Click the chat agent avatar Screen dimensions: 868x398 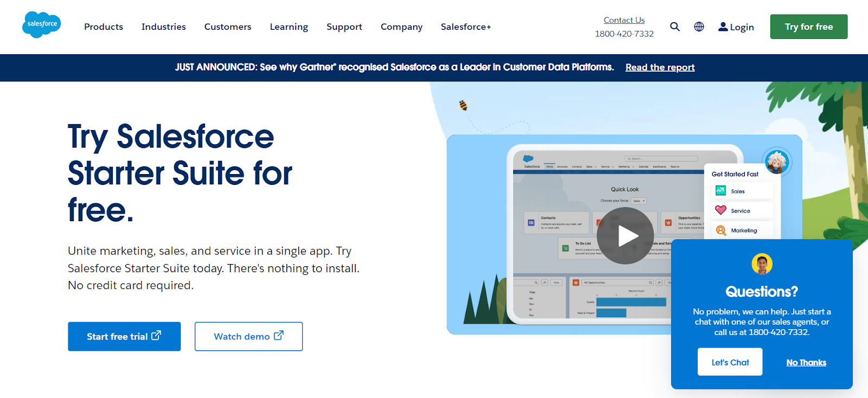(762, 264)
